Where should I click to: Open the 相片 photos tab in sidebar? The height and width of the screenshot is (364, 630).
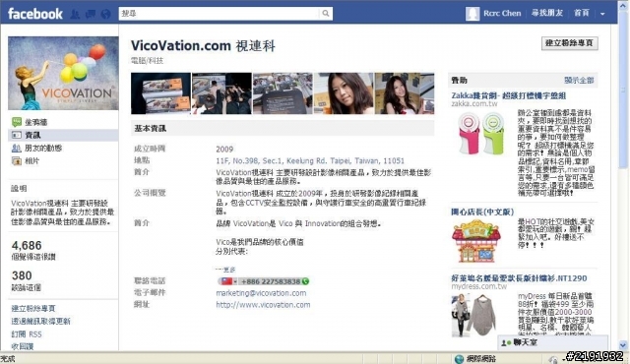(x=32, y=161)
